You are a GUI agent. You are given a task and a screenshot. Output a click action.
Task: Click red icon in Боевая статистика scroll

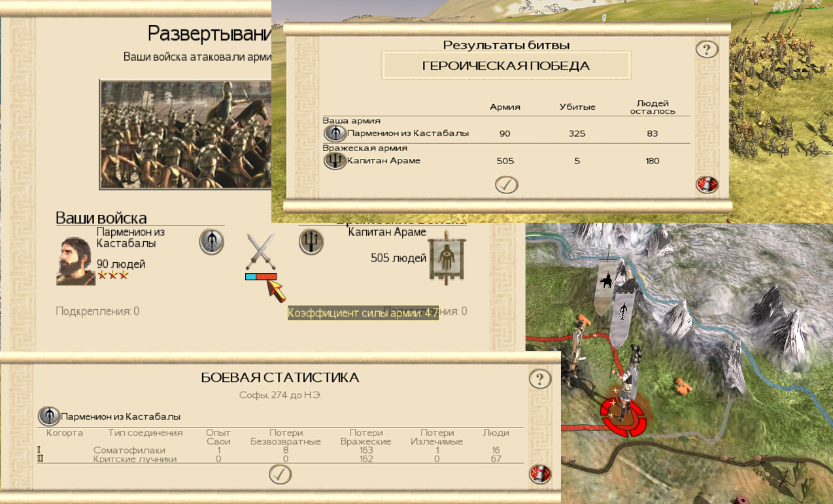click(x=540, y=474)
